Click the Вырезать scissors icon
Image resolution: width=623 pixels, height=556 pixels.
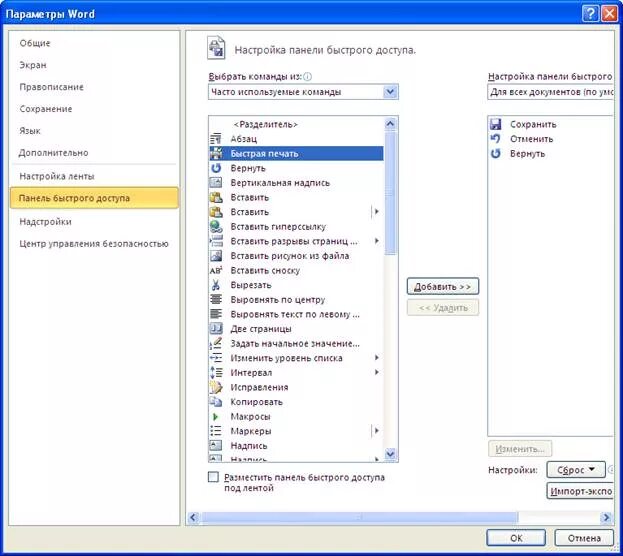click(216, 285)
